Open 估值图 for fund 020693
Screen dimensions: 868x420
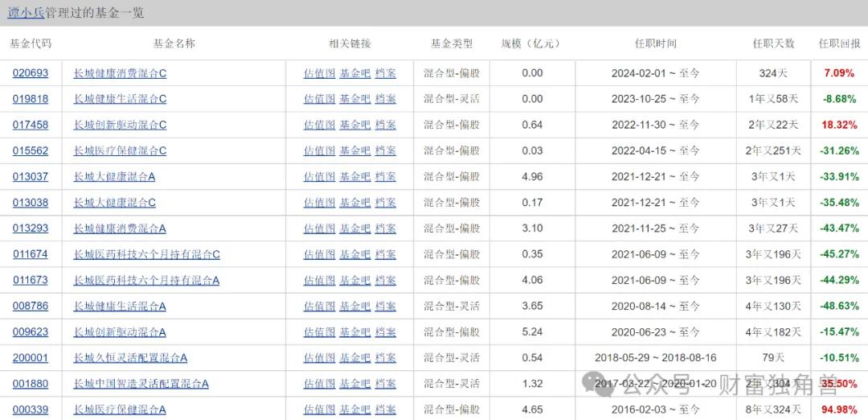(319, 73)
